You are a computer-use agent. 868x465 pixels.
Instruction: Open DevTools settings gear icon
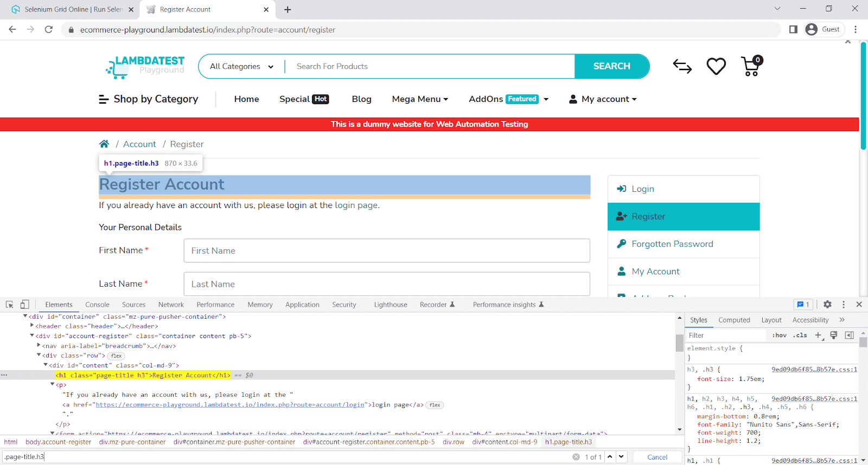click(x=827, y=305)
